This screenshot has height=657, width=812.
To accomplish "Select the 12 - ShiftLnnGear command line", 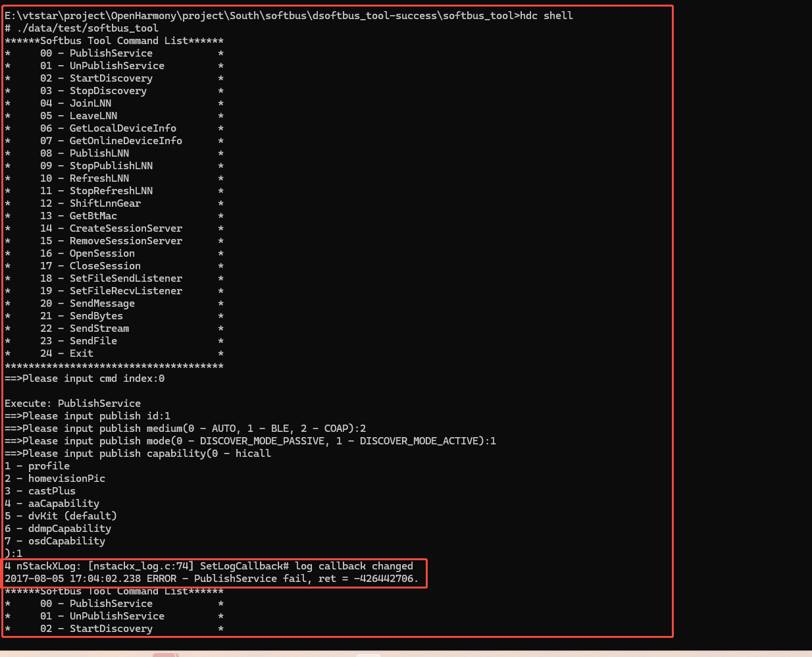I will pyautogui.click(x=90, y=203).
